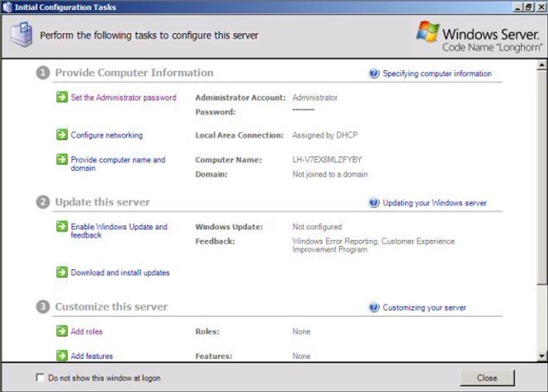
Task: Click green arrow icon beside Provide computer name
Action: pyautogui.click(x=62, y=159)
